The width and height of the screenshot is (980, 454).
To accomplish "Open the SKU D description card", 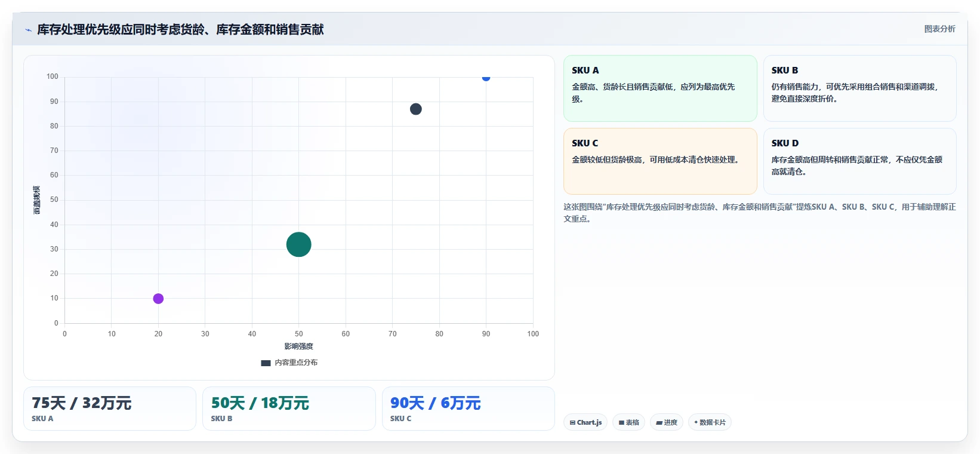I will pyautogui.click(x=859, y=161).
